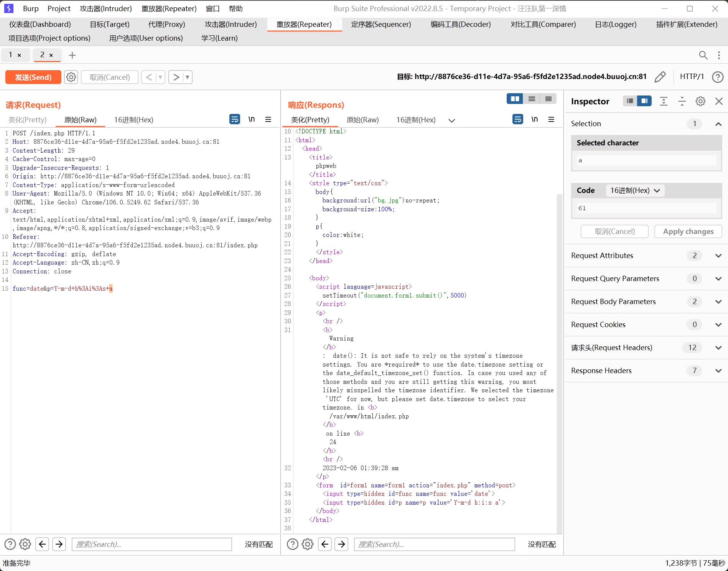The image size is (728, 571).
Task: Expand the Request Query Parameters section
Action: tap(718, 278)
